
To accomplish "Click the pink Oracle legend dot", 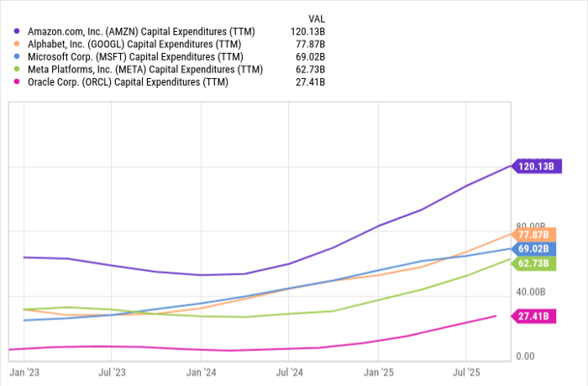I will 17,81.
